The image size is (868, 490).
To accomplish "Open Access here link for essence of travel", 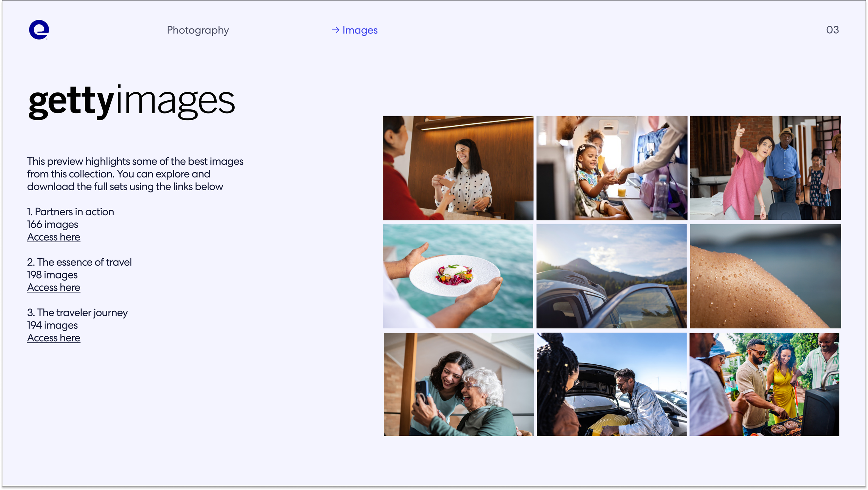I will pyautogui.click(x=53, y=288).
